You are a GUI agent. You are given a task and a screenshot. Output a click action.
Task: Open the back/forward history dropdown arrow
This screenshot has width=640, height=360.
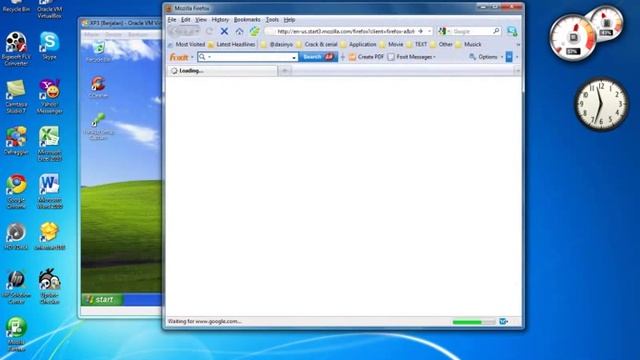(x=197, y=31)
